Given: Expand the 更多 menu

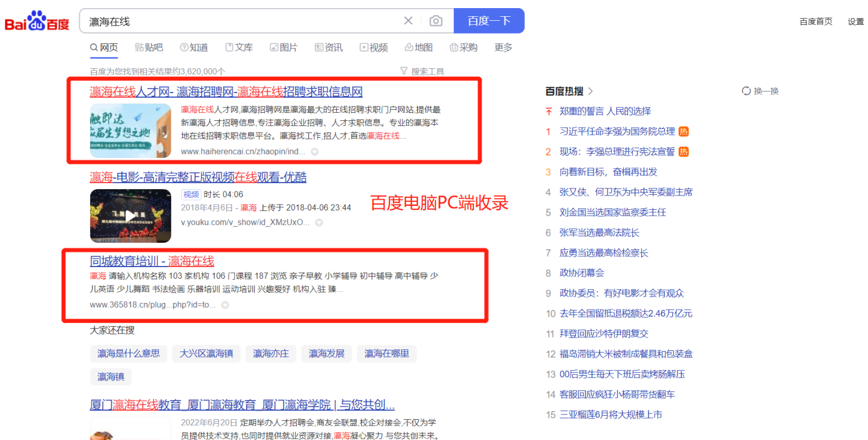Looking at the screenshot, I should tap(503, 47).
